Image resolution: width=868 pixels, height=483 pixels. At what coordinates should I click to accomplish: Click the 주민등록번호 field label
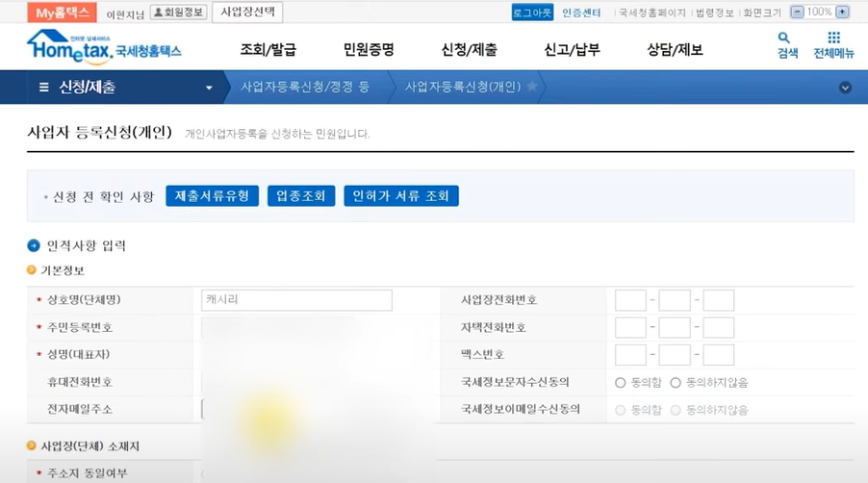click(x=80, y=327)
